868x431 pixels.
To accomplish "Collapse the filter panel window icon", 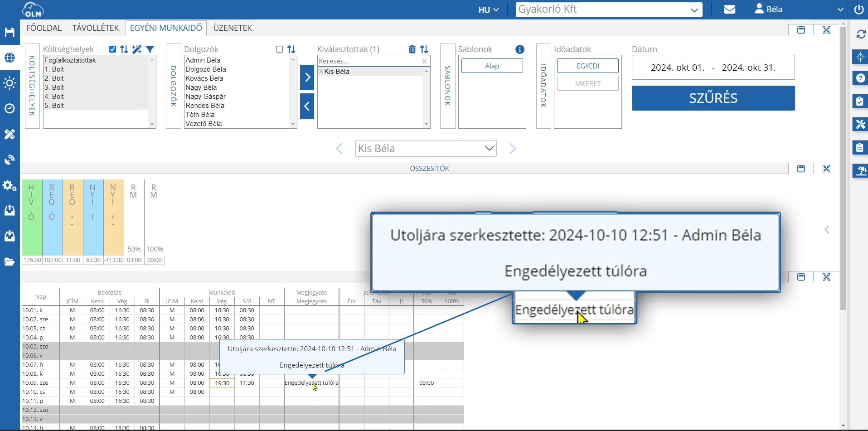I will (801, 30).
